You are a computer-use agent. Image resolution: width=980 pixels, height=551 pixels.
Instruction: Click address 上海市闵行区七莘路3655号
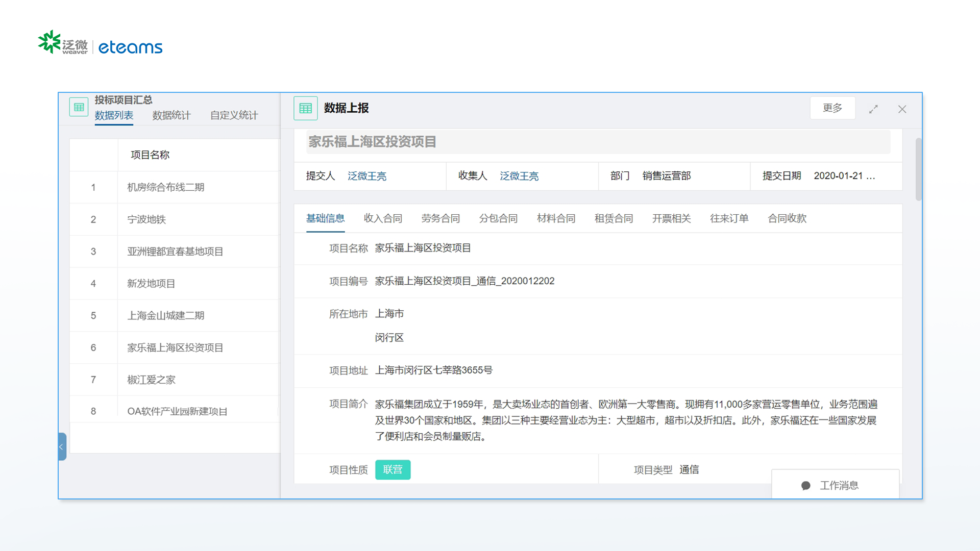[x=434, y=370]
